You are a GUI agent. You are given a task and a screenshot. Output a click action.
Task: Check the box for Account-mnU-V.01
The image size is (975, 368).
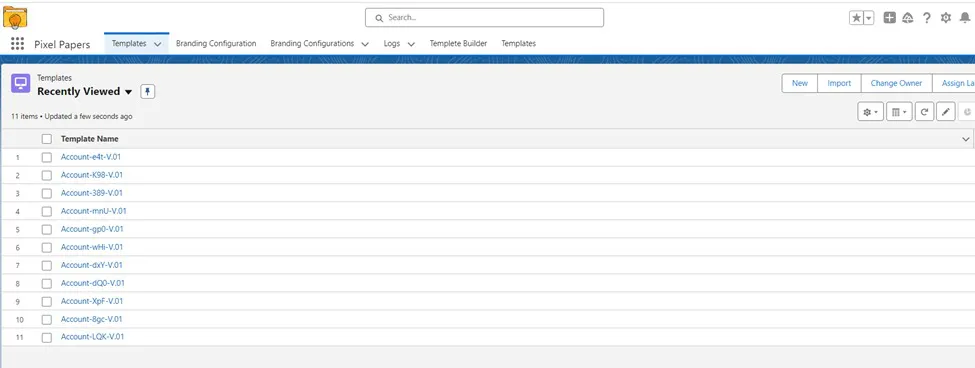tap(47, 211)
